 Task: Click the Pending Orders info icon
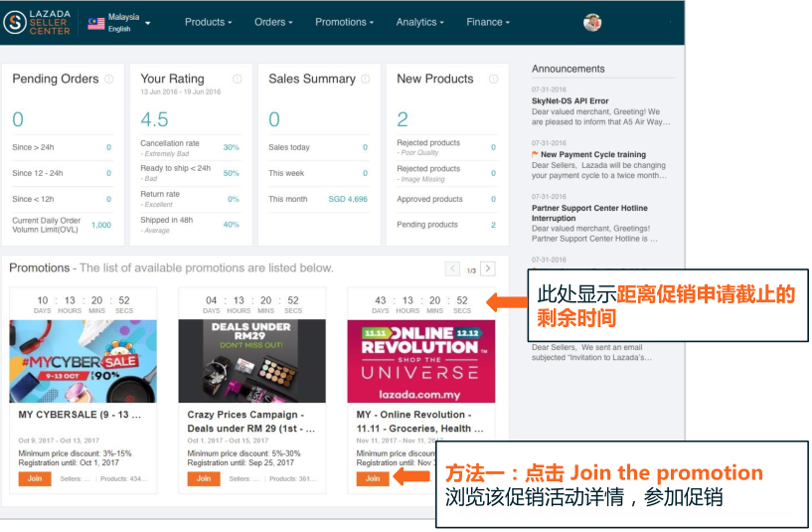[x=109, y=79]
